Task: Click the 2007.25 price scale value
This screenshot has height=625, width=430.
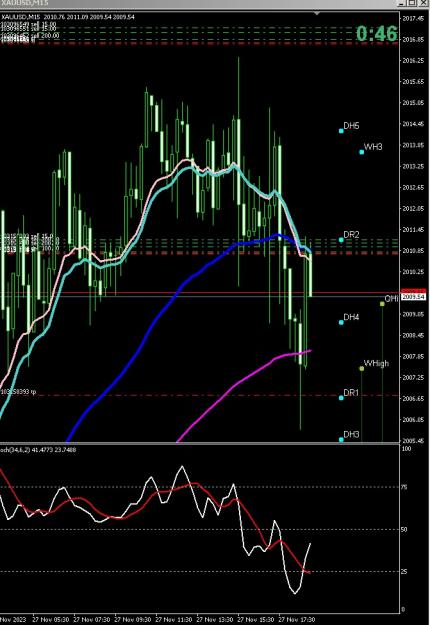Action: (x=413, y=377)
